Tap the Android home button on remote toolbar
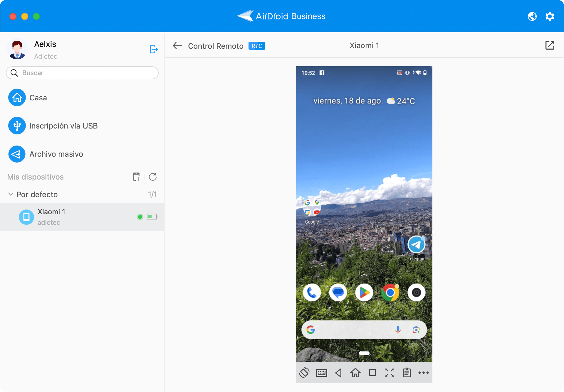 (x=355, y=373)
